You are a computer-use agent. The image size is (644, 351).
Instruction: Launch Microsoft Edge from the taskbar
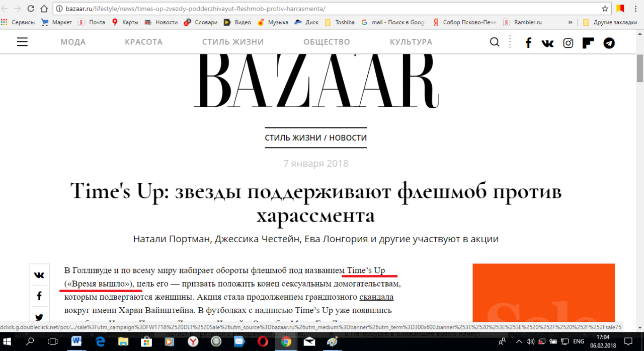(100, 341)
